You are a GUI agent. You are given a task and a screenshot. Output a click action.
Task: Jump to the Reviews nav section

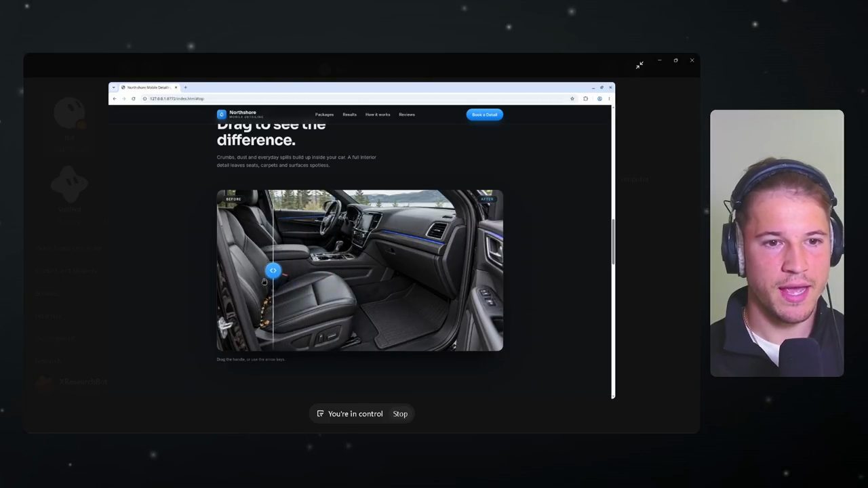407,115
